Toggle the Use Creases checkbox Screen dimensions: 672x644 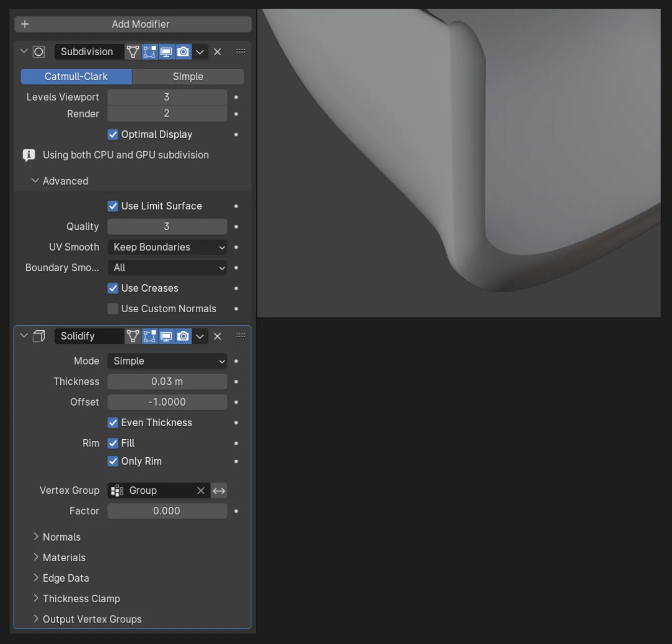tap(113, 288)
